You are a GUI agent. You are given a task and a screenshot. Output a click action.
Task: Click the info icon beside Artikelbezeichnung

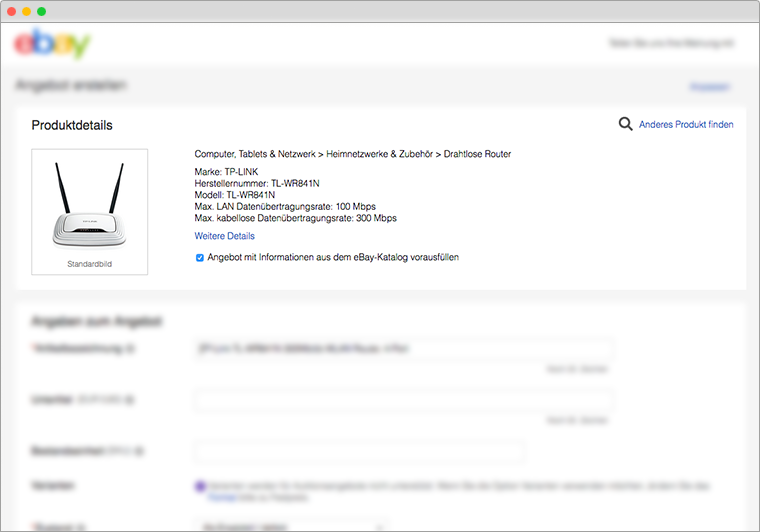(130, 349)
